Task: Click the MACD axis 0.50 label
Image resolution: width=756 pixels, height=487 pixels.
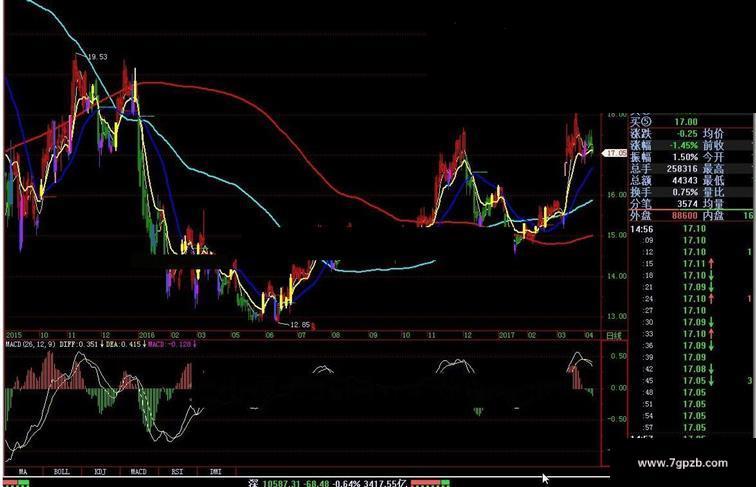Action: pos(618,356)
